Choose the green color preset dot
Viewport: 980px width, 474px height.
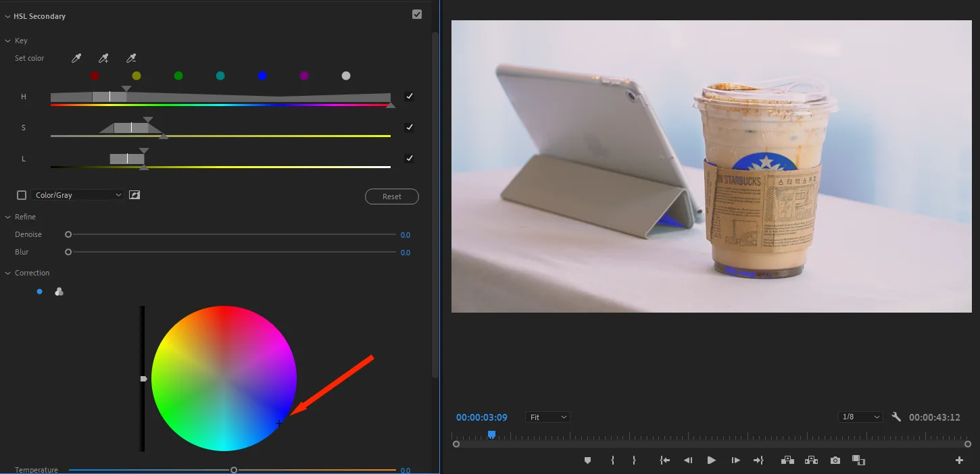point(178,76)
